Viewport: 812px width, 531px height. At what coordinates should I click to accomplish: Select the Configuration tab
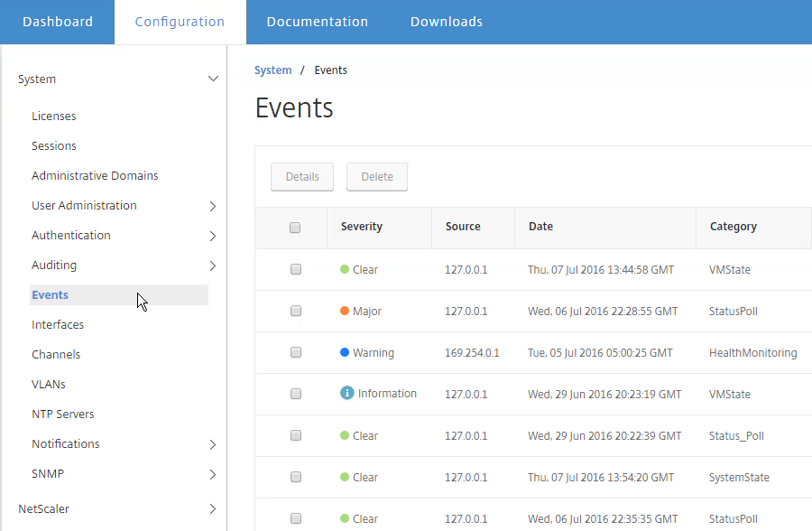180,22
